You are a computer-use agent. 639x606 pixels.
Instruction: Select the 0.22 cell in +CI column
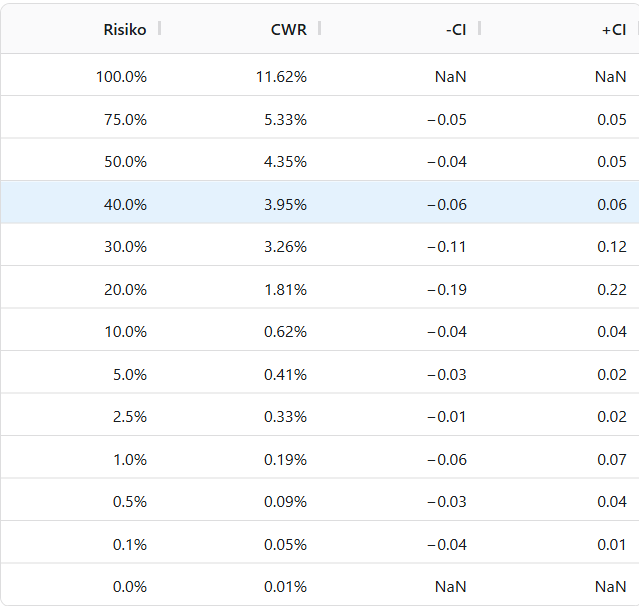612,289
